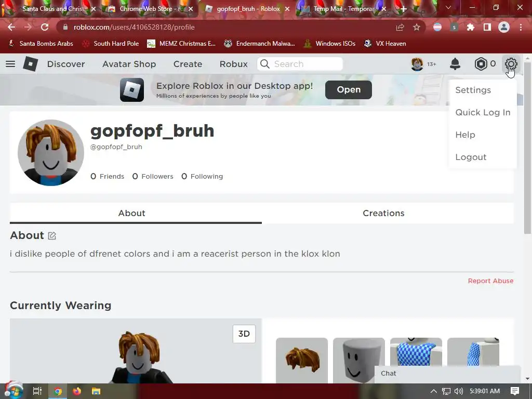
Task: Go back with the browser back arrow
Action: tap(11, 27)
